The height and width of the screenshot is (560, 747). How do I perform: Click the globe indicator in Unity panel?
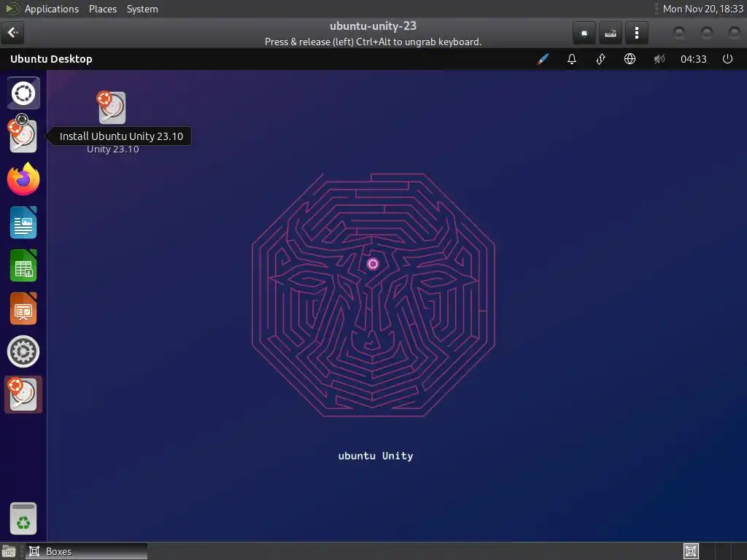pyautogui.click(x=630, y=59)
